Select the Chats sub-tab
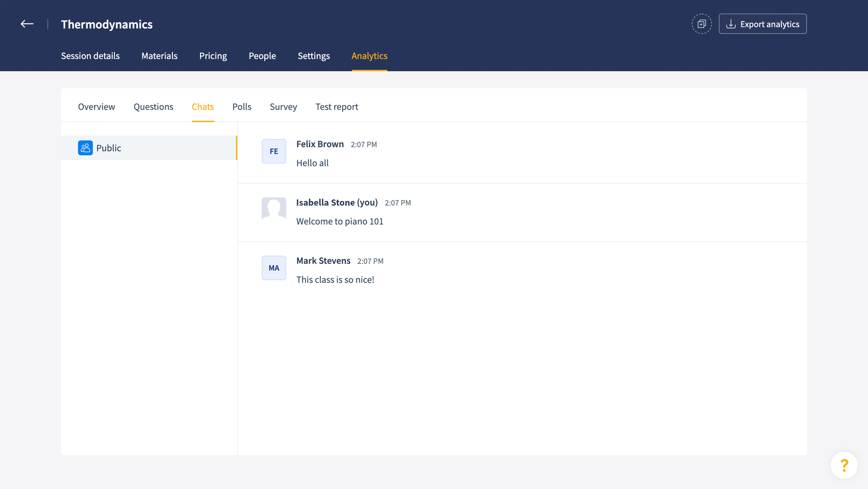Viewport: 868px width, 489px height. 203,107
